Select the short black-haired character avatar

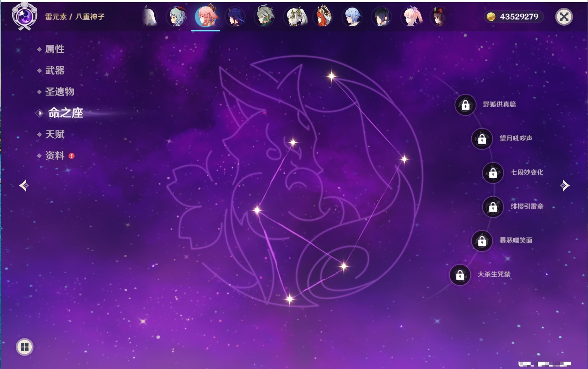coord(382,17)
